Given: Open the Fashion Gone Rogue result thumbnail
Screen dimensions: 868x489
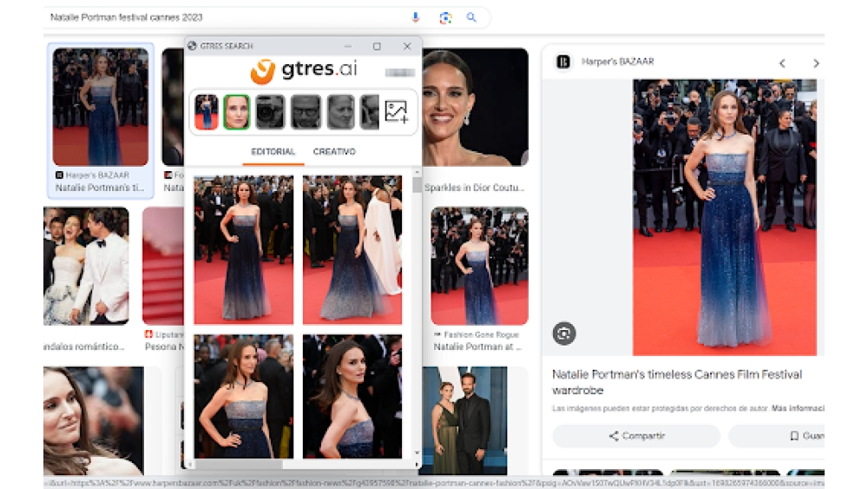Looking at the screenshot, I should (x=479, y=266).
